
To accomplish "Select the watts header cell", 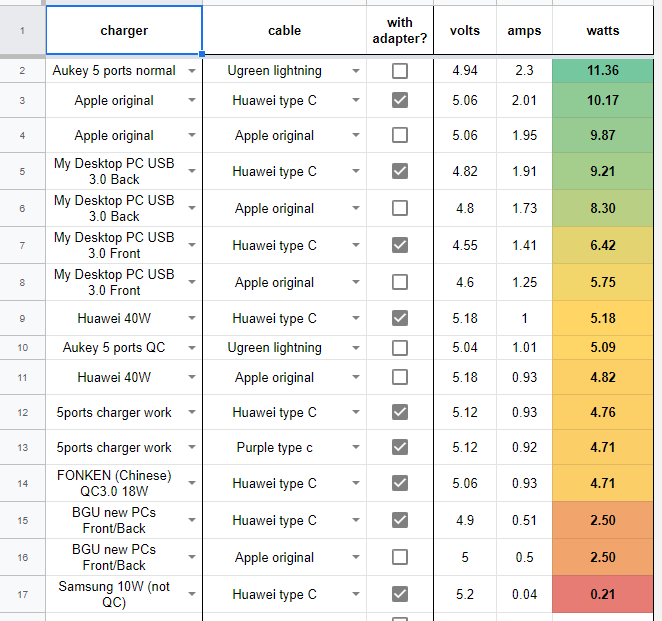I will (x=602, y=31).
